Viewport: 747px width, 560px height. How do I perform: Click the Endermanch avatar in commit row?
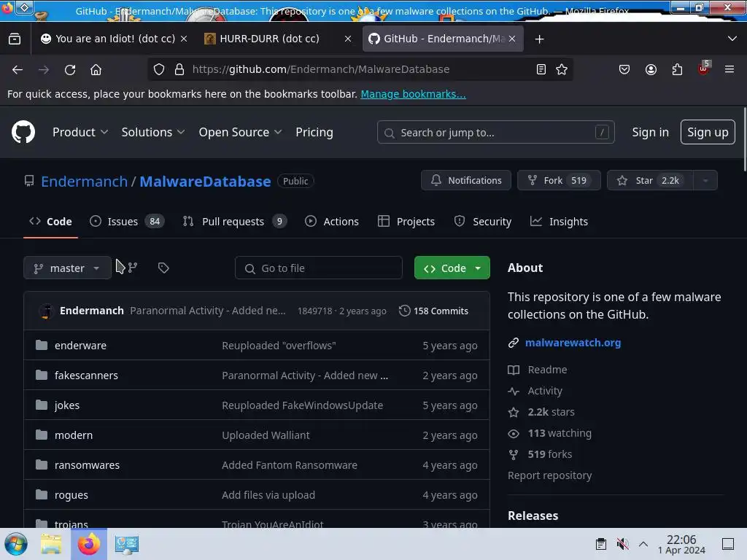(46, 311)
